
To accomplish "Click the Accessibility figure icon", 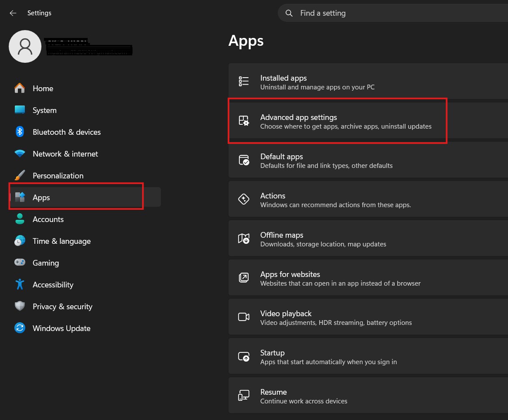I will point(20,284).
